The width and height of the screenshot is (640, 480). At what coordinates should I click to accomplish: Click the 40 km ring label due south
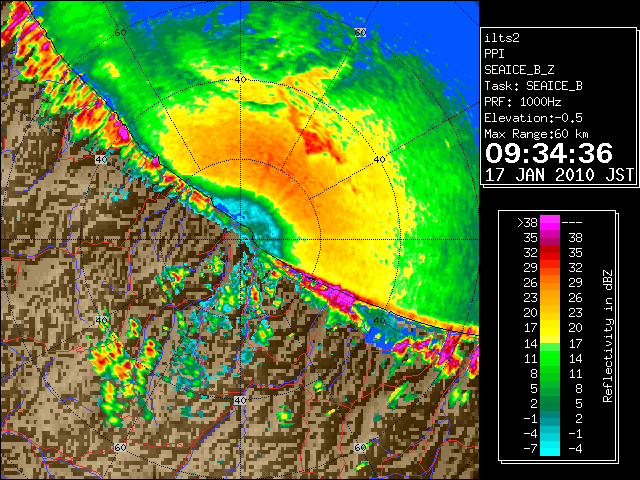click(240, 400)
